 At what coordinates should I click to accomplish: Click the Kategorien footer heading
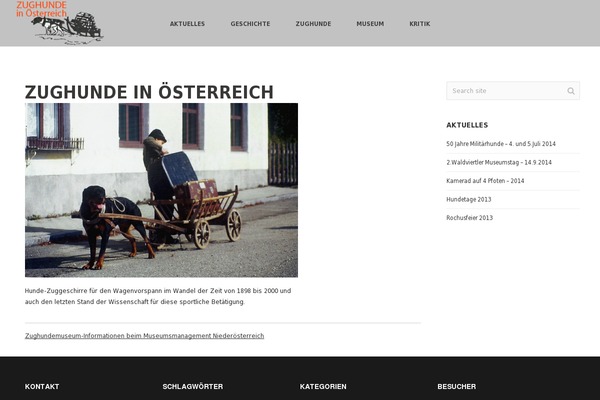click(323, 387)
